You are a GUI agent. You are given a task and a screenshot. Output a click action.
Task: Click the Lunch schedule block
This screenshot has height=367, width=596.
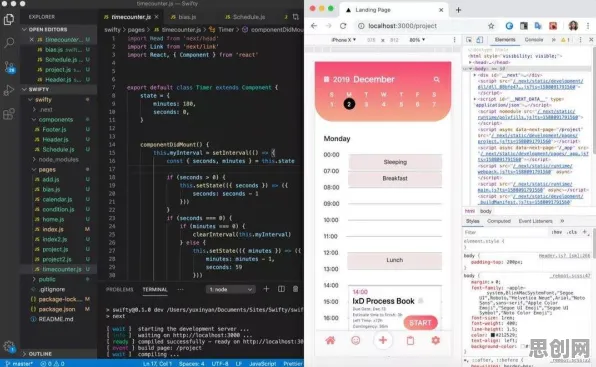tap(395, 260)
